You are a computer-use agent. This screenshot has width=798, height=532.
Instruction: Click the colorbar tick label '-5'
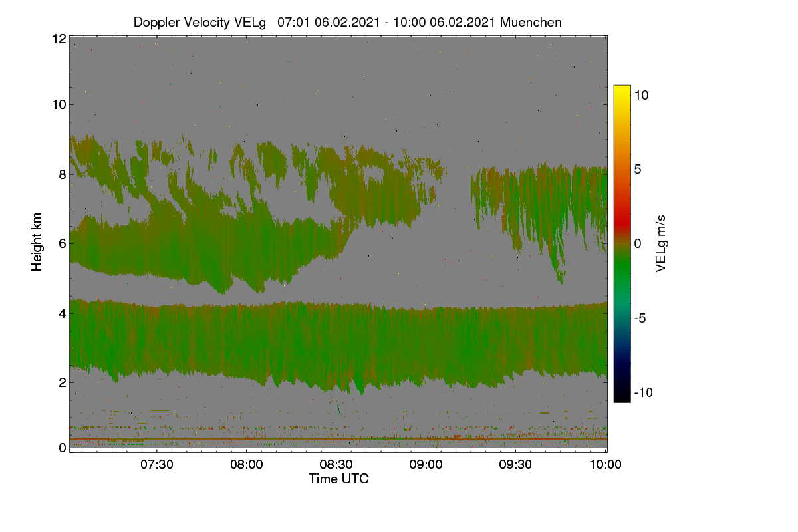tap(640, 318)
